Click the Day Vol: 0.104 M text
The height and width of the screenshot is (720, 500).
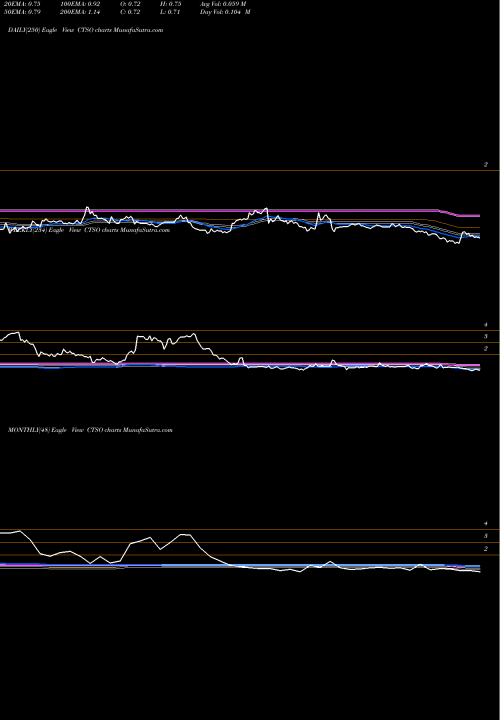225,12
